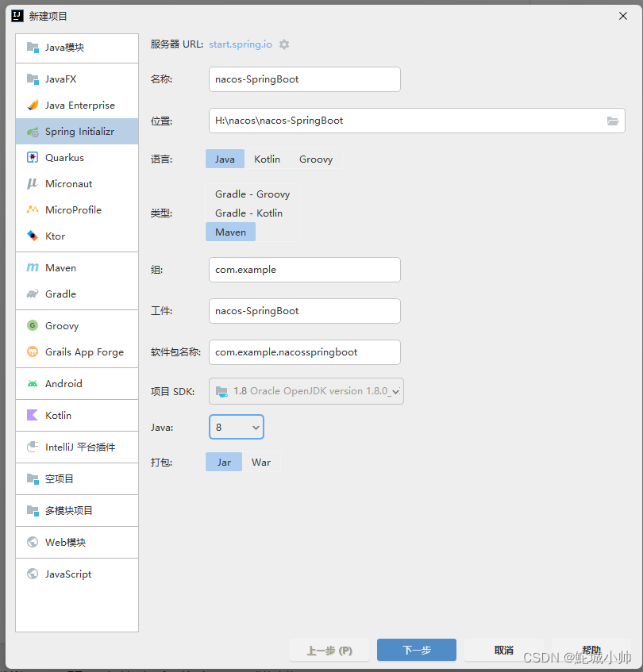Select the JavaScript sidebar entry
The height and width of the screenshot is (672, 643).
67,574
